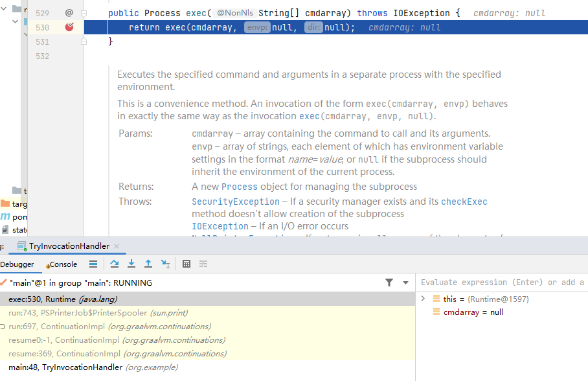Click the Evaluate expression input field
The height and width of the screenshot is (381, 588).
[502, 283]
